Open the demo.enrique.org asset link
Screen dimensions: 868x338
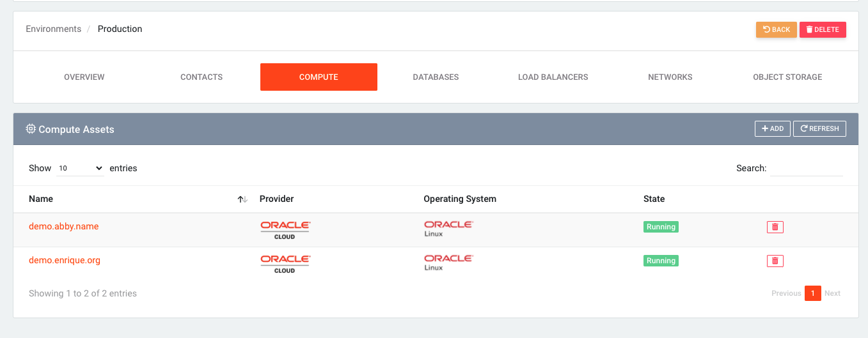[x=65, y=260]
